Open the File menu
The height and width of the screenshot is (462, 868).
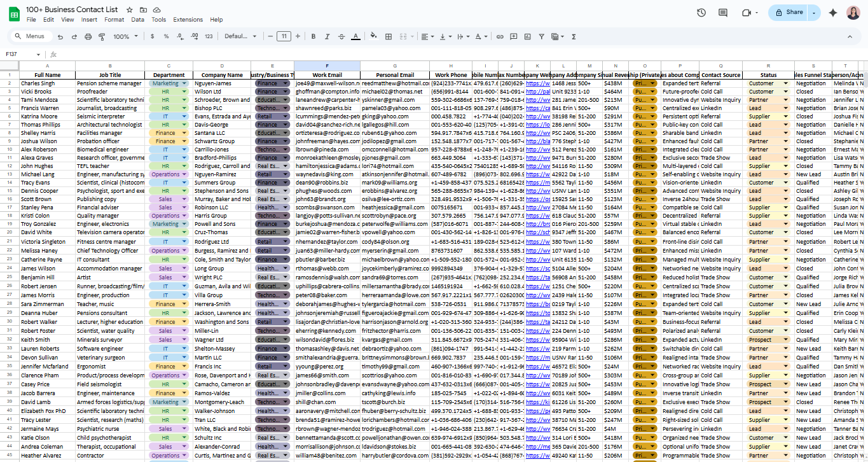[31, 20]
